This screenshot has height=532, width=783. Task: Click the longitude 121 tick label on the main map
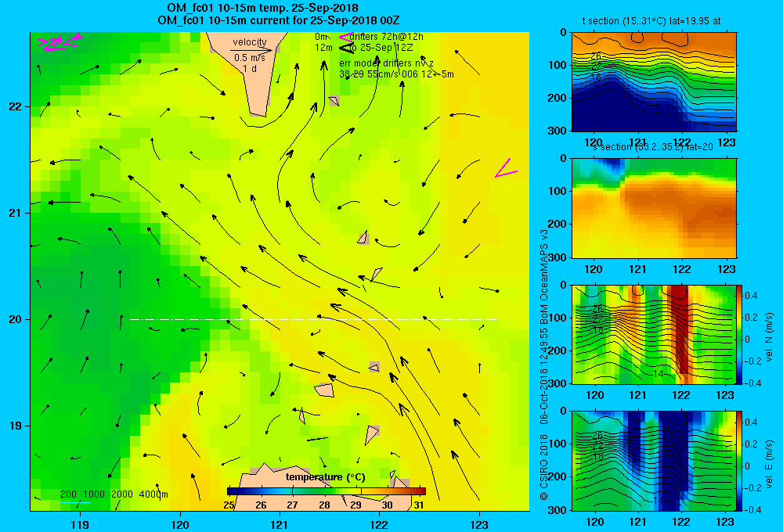click(280, 524)
